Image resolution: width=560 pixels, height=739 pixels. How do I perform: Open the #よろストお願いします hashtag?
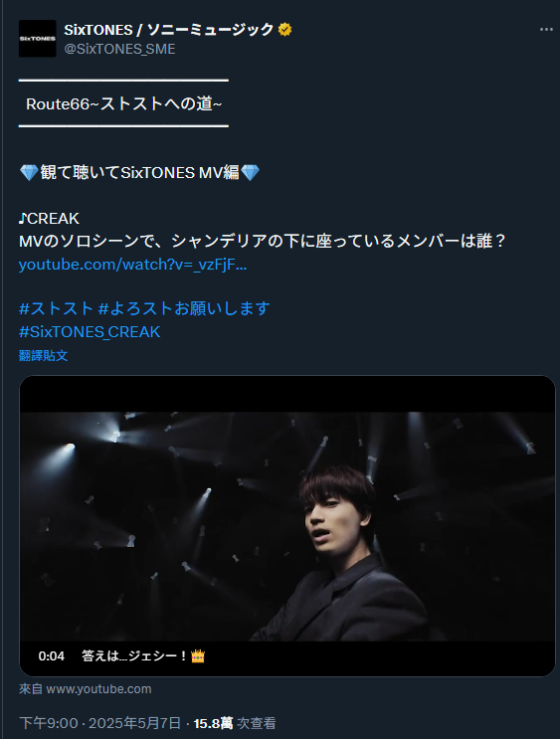coord(184,308)
